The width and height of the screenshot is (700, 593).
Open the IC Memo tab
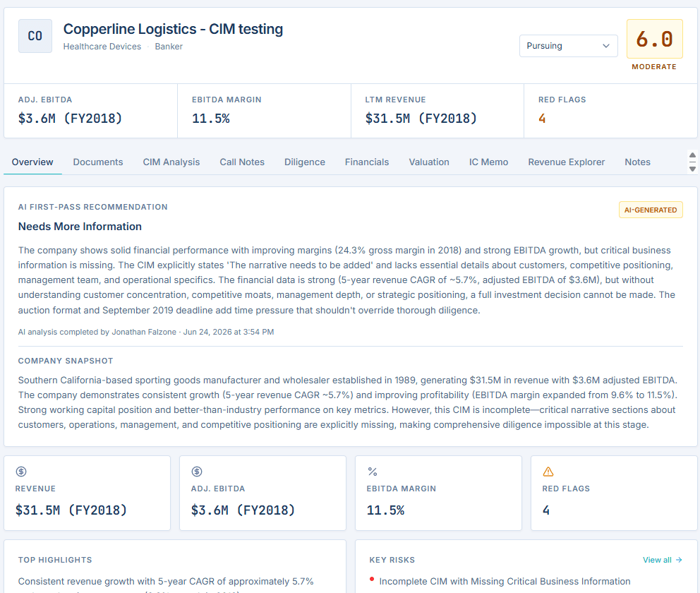488,162
